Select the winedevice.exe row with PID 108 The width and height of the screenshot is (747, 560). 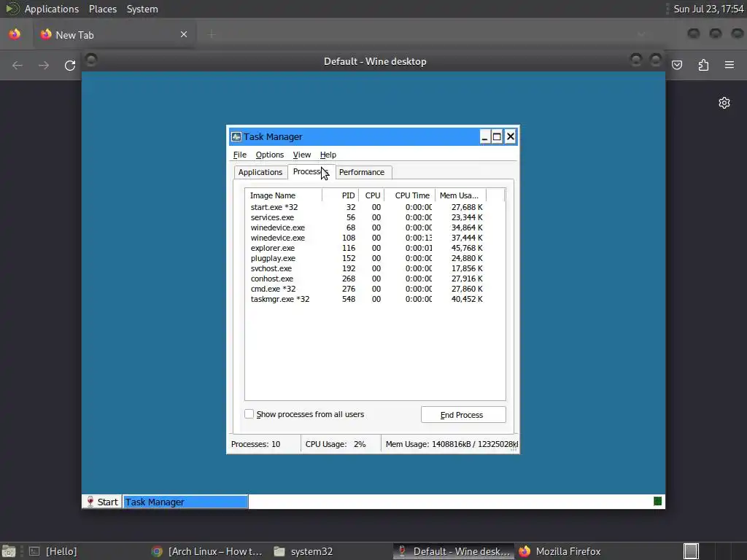pyautogui.click(x=367, y=238)
